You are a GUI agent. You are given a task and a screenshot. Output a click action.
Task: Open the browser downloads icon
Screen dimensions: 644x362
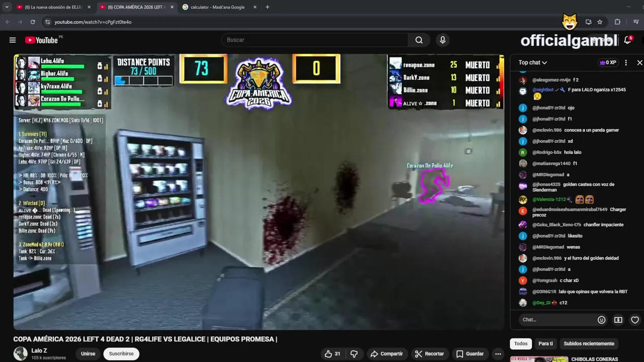636,22
